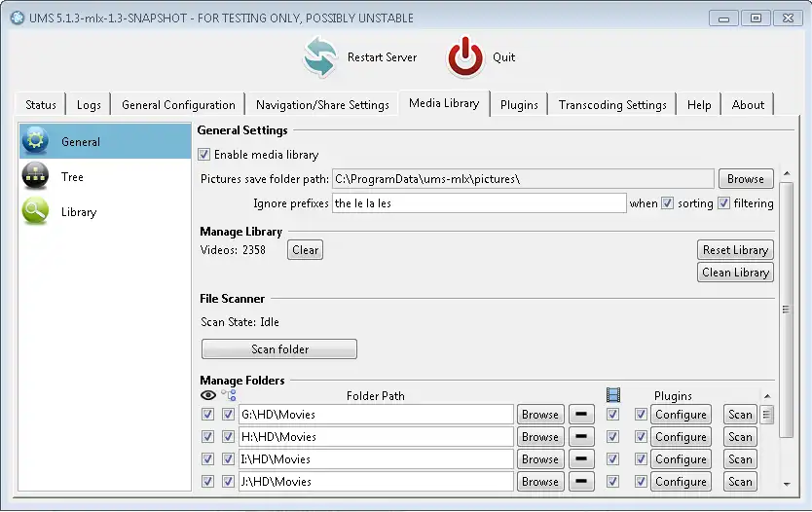Select the Media Library tab
Screen dimensions: 812x512
tap(444, 103)
